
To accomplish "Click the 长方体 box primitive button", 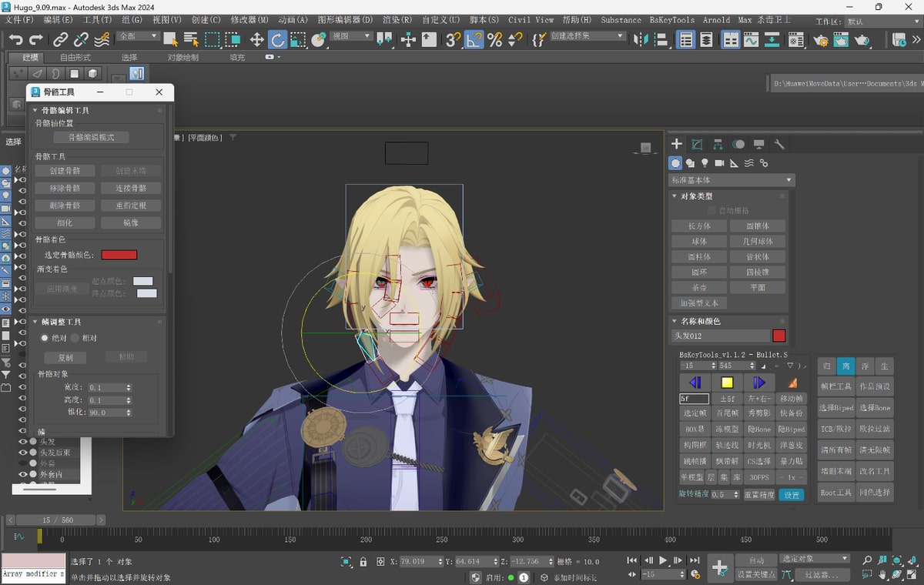I will click(699, 226).
